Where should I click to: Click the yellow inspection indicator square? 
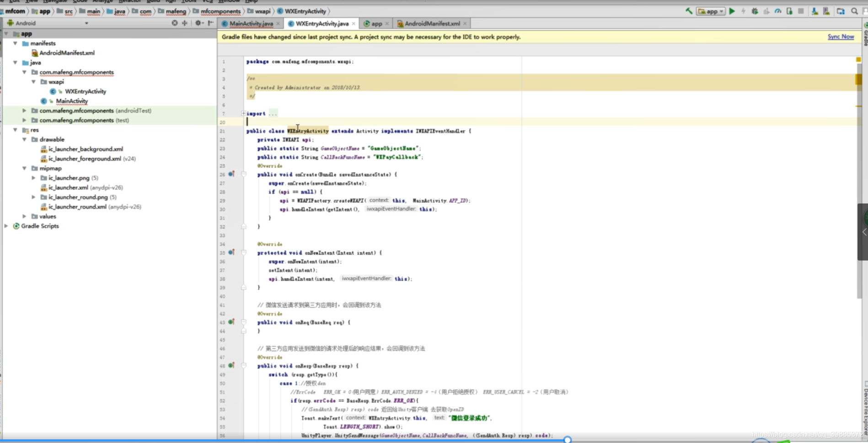[x=858, y=60]
